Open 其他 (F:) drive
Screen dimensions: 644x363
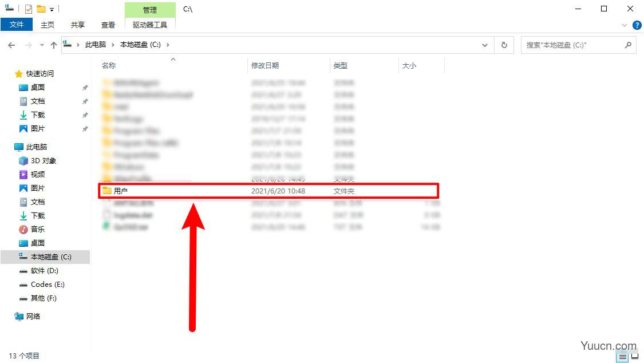click(44, 298)
